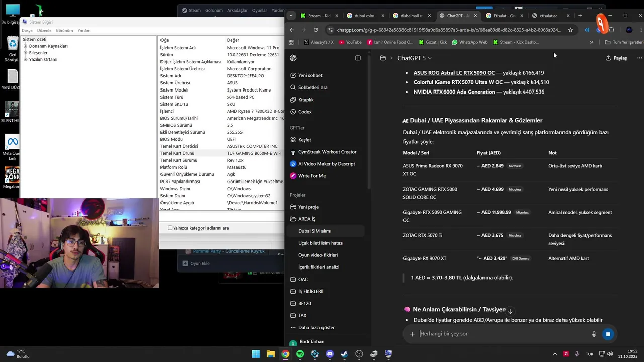Screen dimensions: 644x362
Task: Open the site information icon in the address bar
Action: coord(330,30)
